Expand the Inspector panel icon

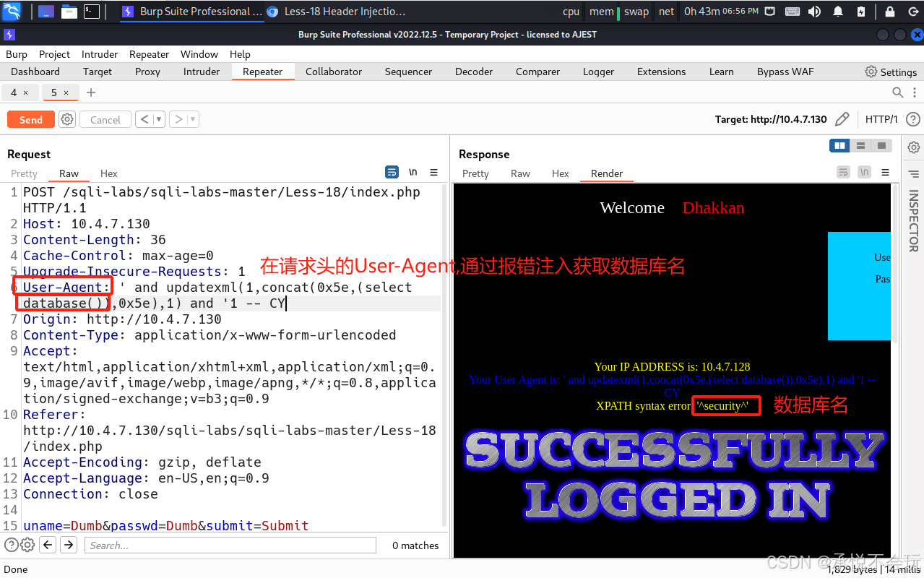coord(914,174)
